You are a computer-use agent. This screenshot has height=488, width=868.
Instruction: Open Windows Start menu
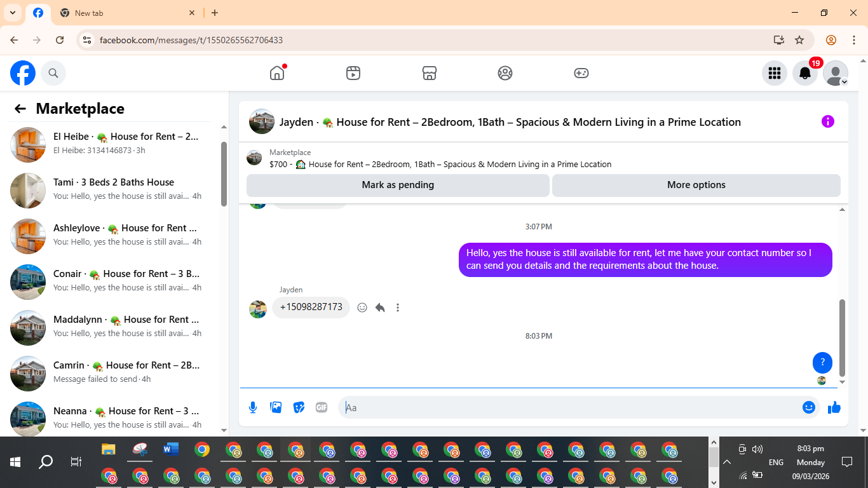click(x=15, y=462)
